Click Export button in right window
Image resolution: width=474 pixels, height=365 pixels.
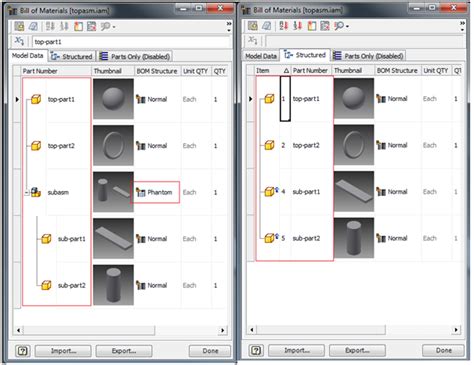(x=357, y=350)
